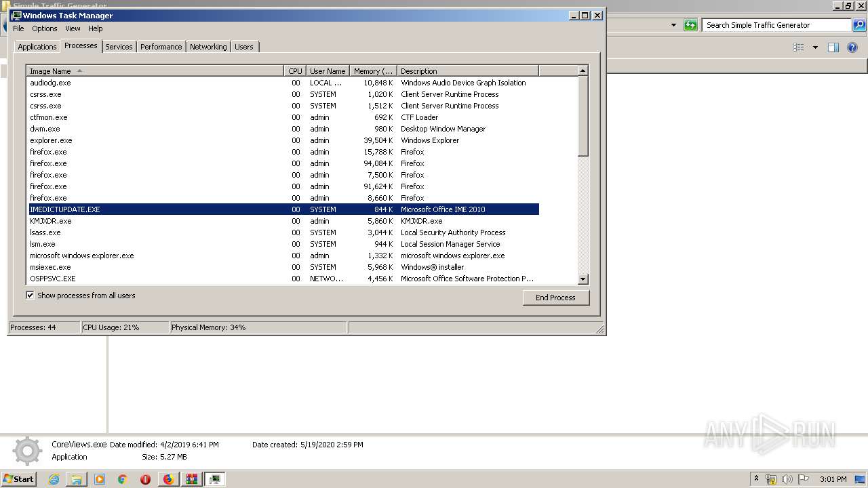Viewport: 868px width, 488px height.
Task: Focus the Search Simple Traffic Generator field
Action: click(776, 25)
